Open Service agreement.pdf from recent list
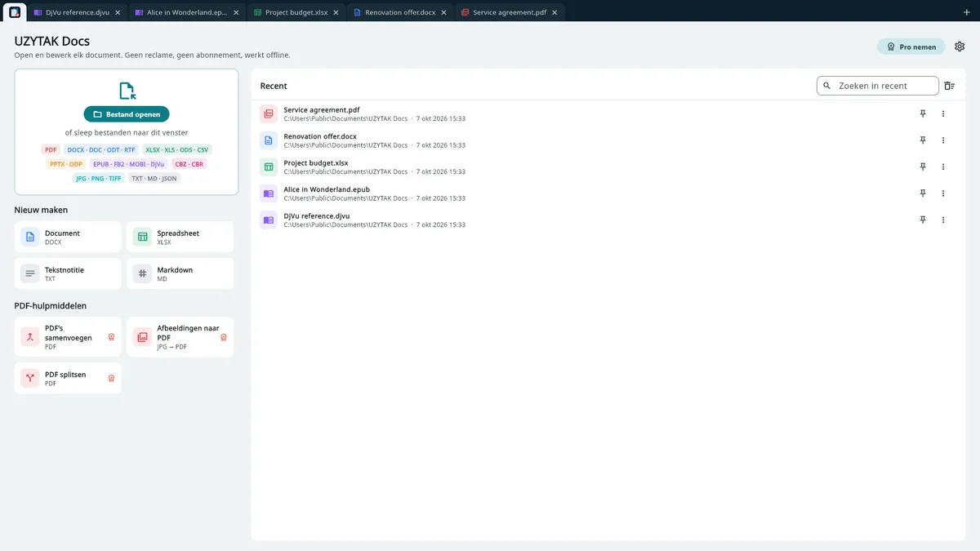980x551 pixels. click(608, 114)
